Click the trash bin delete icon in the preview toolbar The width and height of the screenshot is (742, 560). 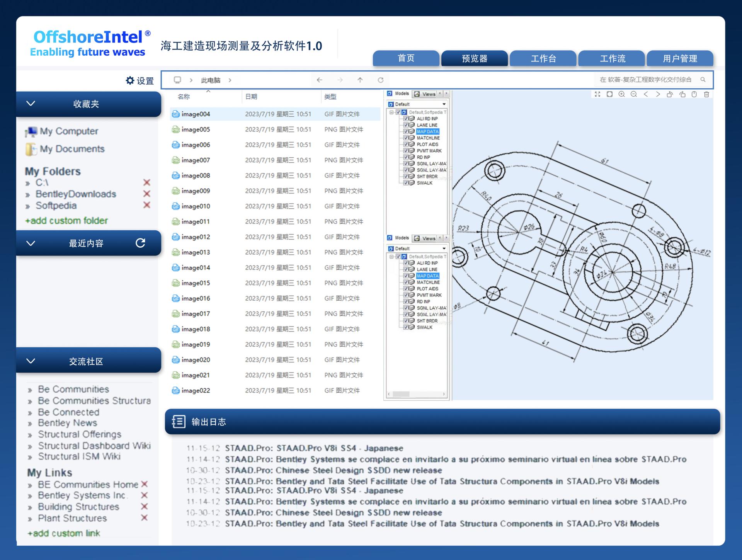[x=706, y=94]
